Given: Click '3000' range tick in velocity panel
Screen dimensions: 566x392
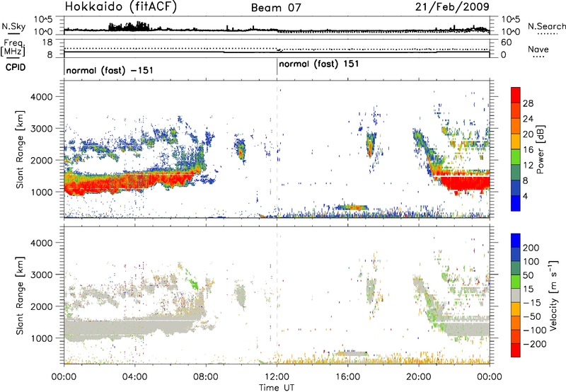Looking at the screenshot, I should (x=41, y=275).
